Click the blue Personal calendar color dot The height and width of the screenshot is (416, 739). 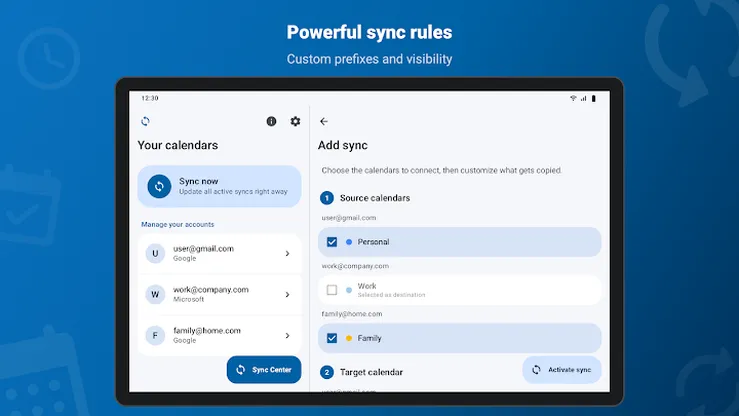[x=349, y=242]
